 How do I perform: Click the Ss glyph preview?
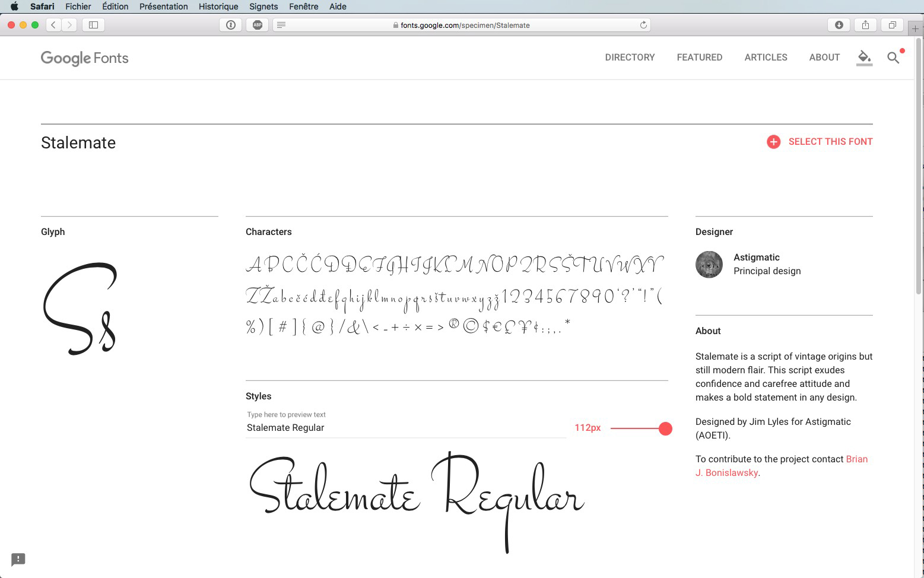click(80, 309)
